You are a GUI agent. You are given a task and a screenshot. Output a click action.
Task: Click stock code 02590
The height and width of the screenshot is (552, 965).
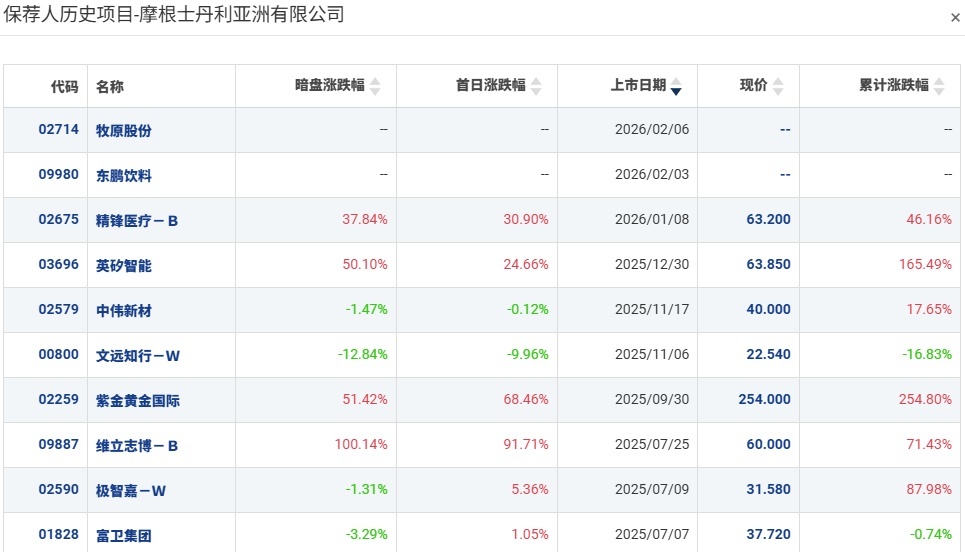click(x=58, y=489)
